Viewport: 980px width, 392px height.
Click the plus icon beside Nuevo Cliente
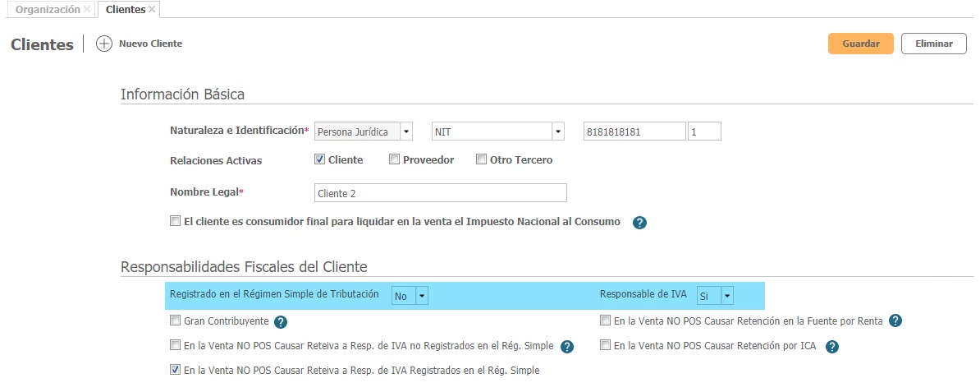[x=103, y=44]
